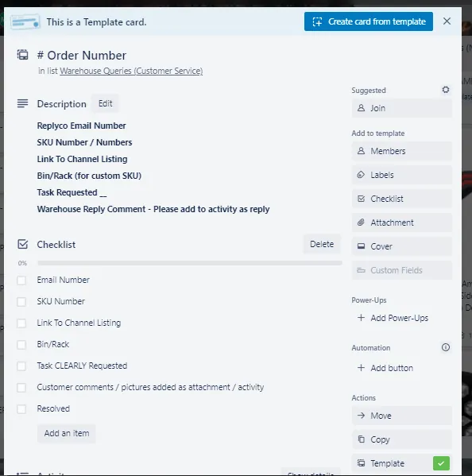Tick the Bin/Rack checklist item
Screen dimensions: 472x476
pyautogui.click(x=21, y=345)
